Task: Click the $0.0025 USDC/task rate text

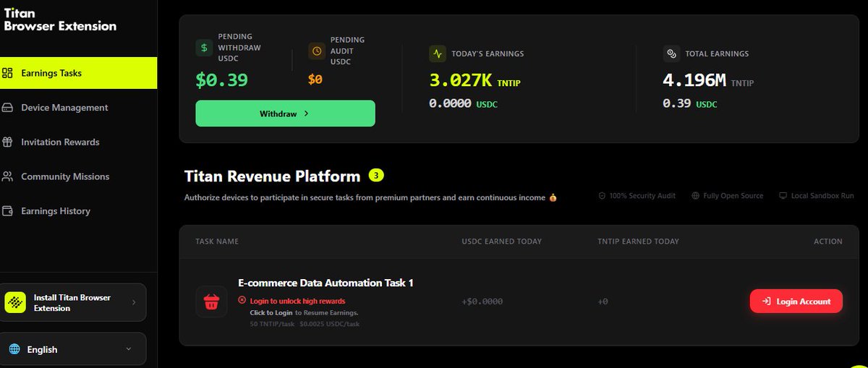Action: [329, 324]
